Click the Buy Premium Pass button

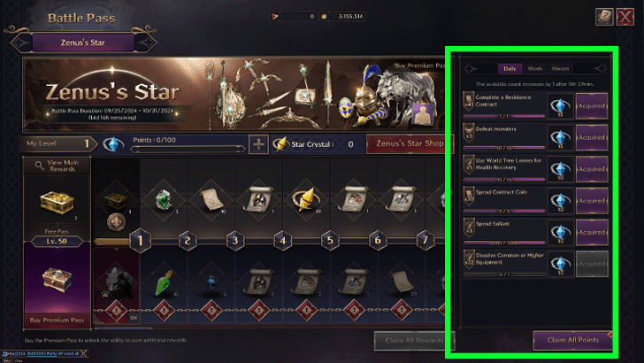[57, 320]
